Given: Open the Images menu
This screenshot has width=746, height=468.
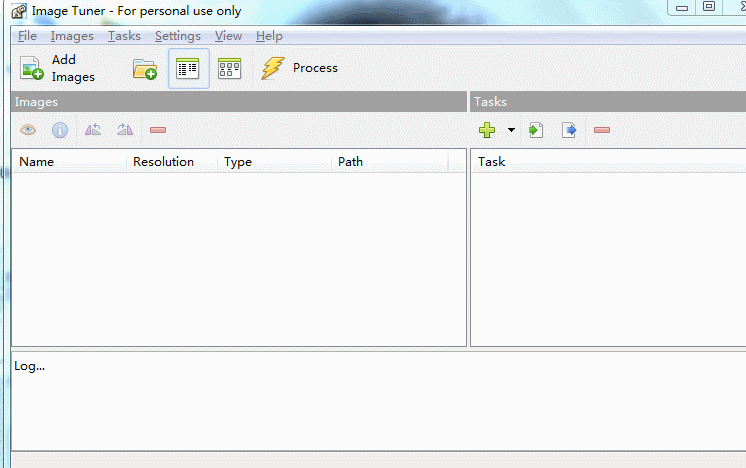Looking at the screenshot, I should 72,36.
